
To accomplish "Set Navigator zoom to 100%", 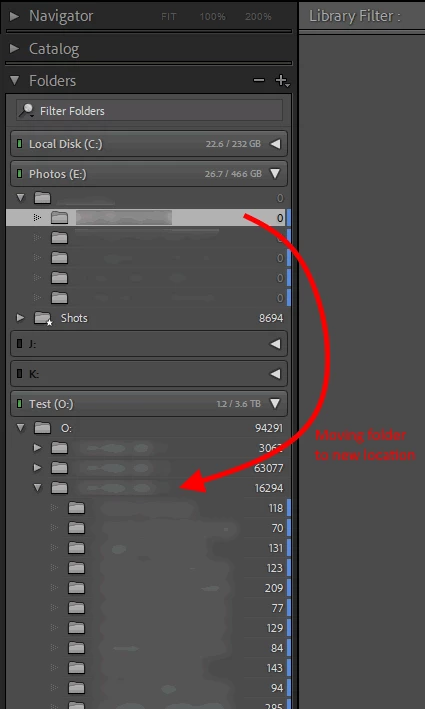I will point(212,17).
